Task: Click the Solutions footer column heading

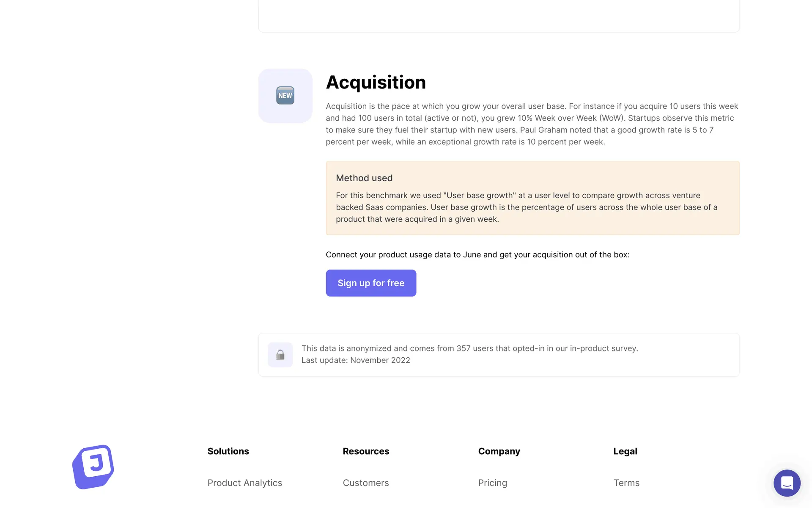Action: click(x=228, y=451)
